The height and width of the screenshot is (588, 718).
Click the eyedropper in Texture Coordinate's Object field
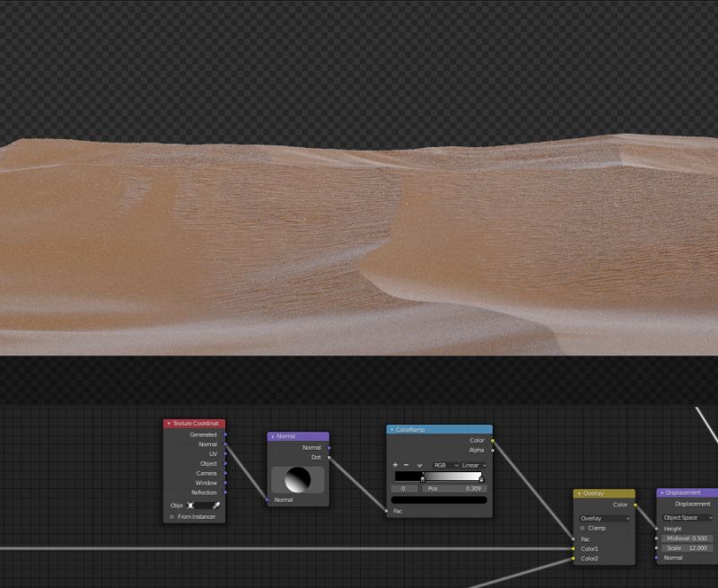(215, 506)
